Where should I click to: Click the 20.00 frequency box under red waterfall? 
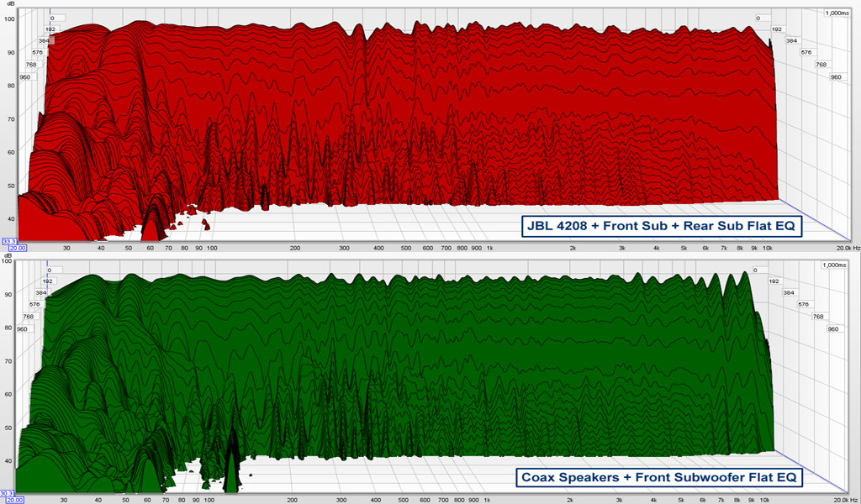pyautogui.click(x=18, y=248)
